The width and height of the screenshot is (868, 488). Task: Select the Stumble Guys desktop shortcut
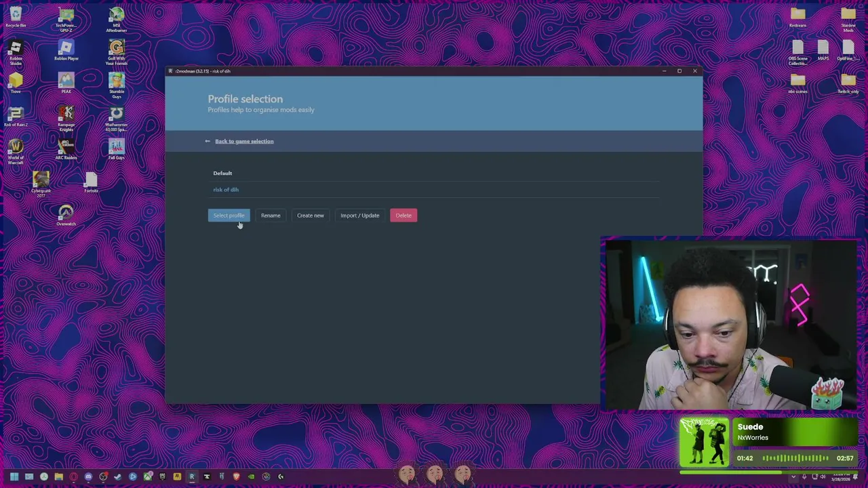pyautogui.click(x=116, y=85)
